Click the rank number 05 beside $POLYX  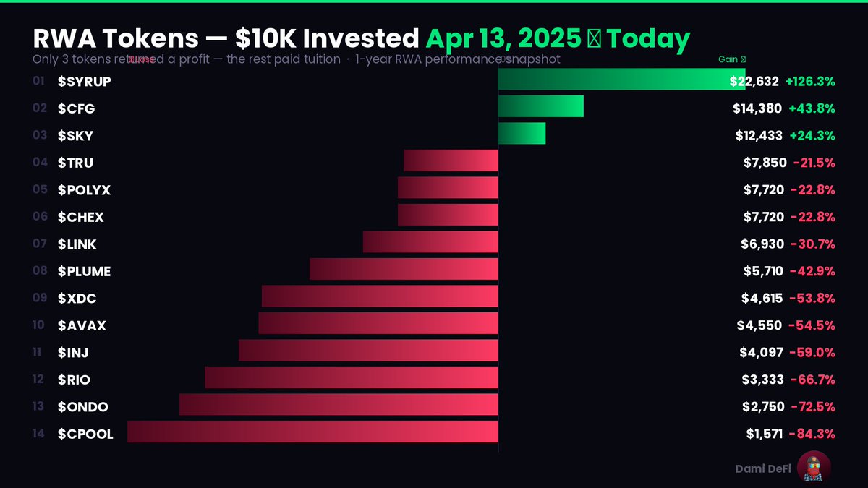point(40,190)
